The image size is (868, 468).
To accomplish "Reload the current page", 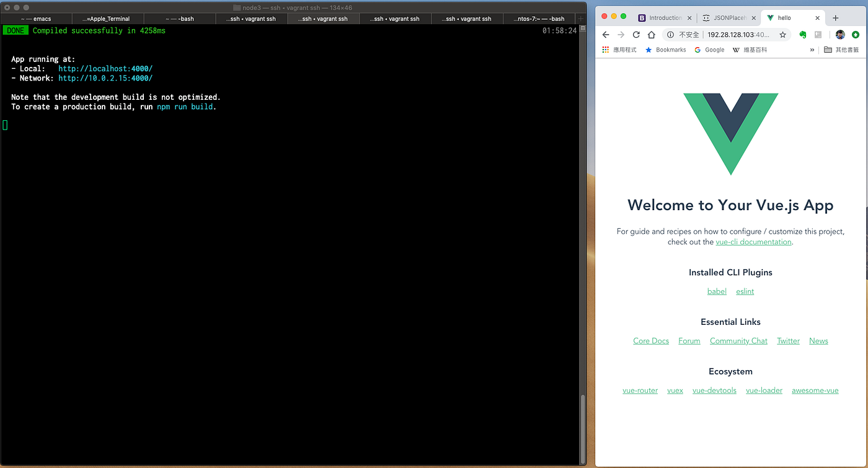I will [635, 35].
